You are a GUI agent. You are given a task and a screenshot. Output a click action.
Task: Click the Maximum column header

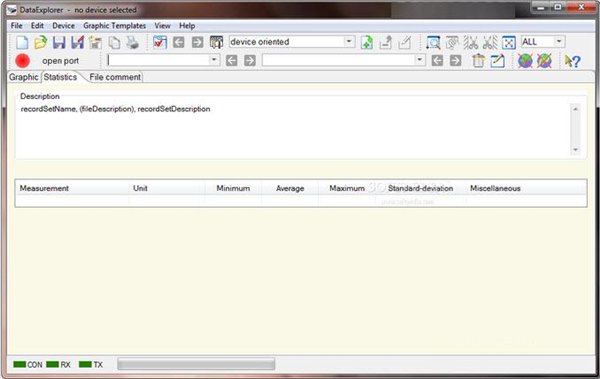click(x=347, y=188)
